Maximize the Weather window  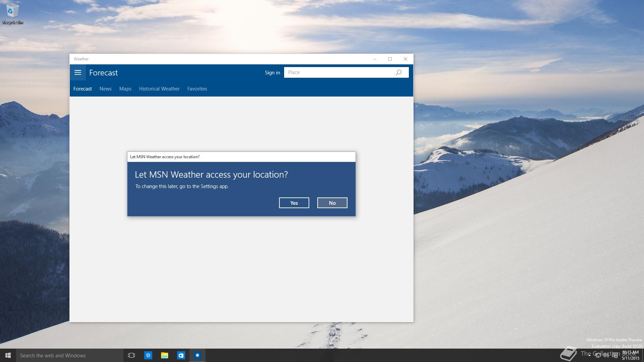tap(390, 59)
